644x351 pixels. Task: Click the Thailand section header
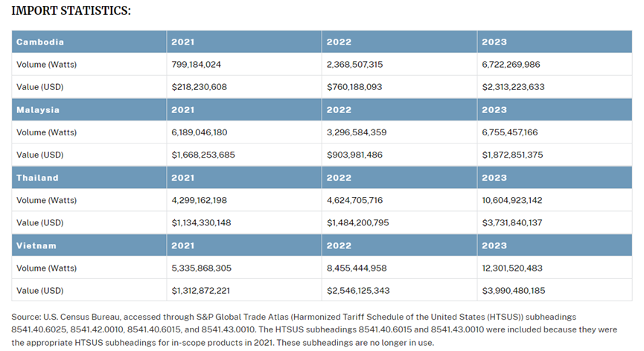(89, 178)
